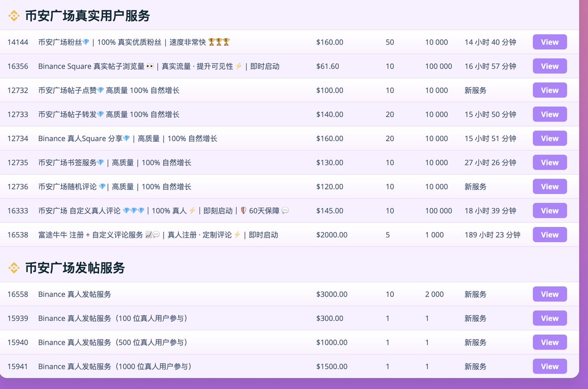Click the Binance logo beside 币安广场发帖服务 heading
This screenshot has width=588, height=389.
14,268
